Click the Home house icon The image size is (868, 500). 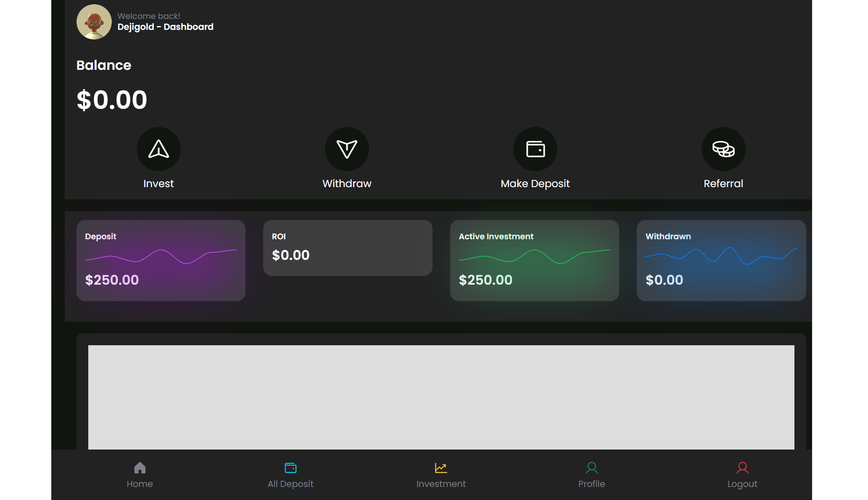tap(140, 468)
